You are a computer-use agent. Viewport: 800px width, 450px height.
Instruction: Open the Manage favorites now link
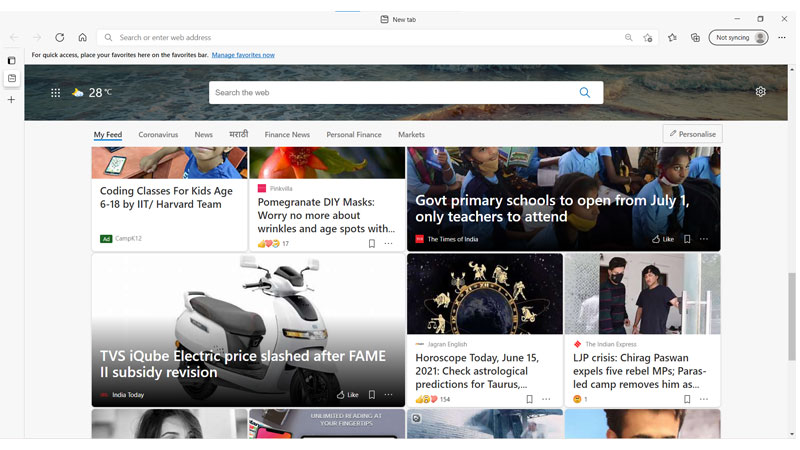pos(243,55)
